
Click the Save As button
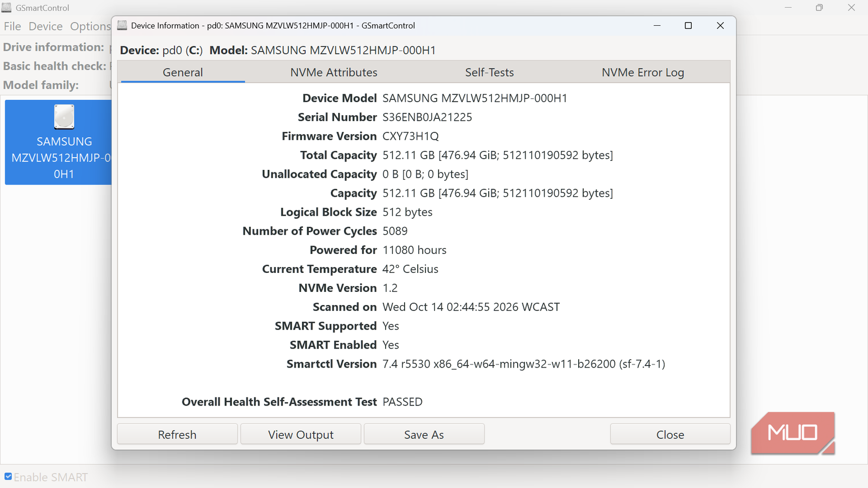pyautogui.click(x=424, y=434)
